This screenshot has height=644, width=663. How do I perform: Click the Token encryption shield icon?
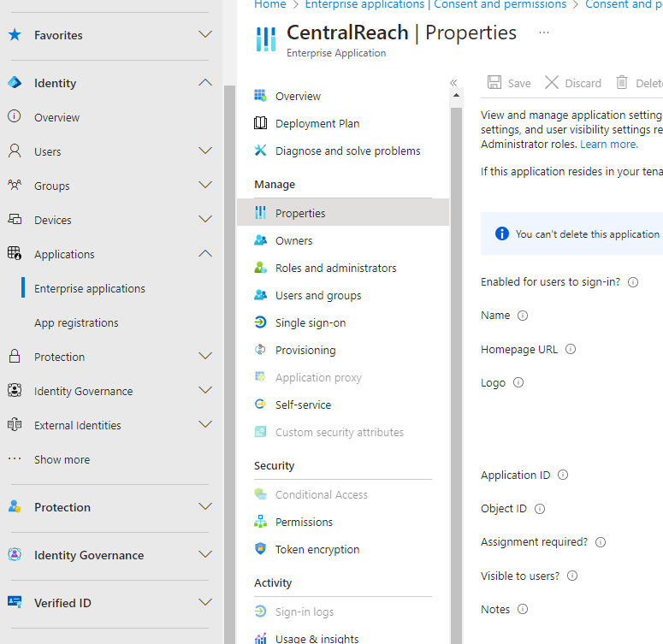point(260,549)
